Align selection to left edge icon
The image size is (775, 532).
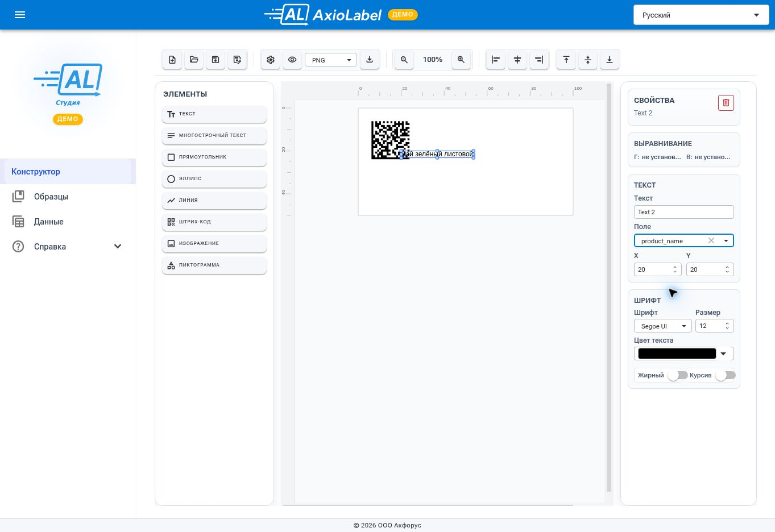coord(496,60)
